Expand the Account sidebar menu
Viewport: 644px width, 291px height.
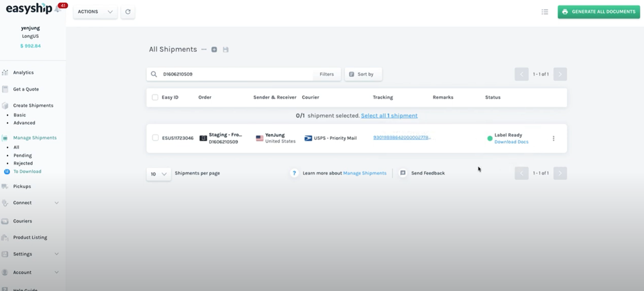pyautogui.click(x=57, y=272)
